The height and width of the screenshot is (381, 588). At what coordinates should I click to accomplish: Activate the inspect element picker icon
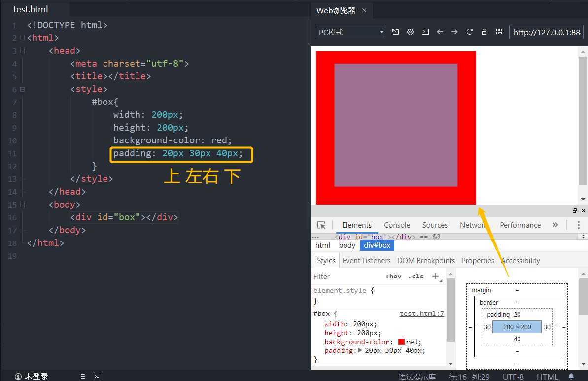(321, 225)
